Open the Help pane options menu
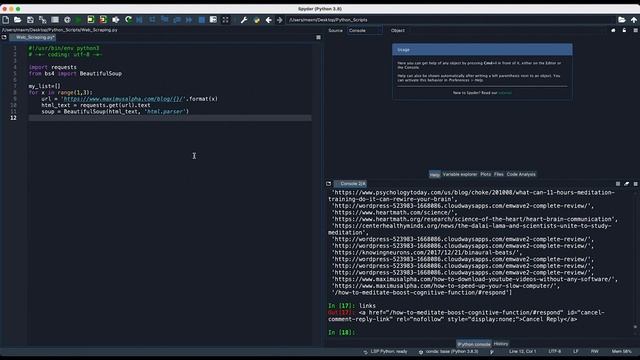 636,30
